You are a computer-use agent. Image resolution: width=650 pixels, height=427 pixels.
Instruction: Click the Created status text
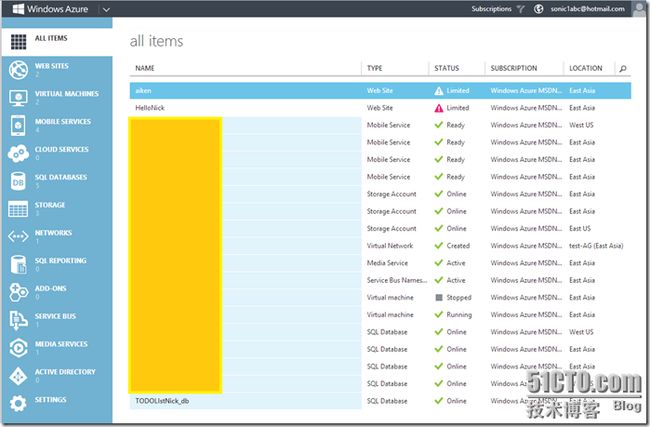(458, 246)
